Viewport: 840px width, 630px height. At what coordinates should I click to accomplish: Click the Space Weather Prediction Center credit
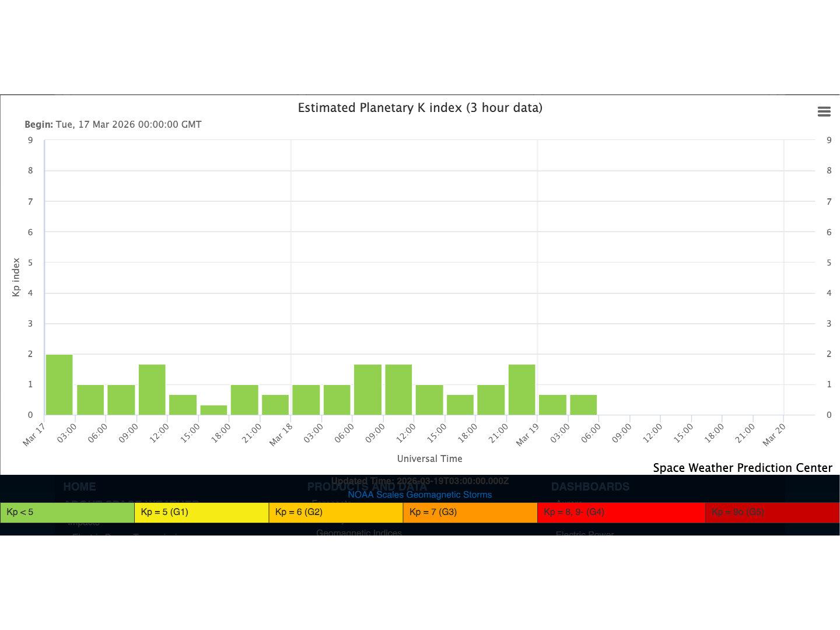click(x=742, y=468)
